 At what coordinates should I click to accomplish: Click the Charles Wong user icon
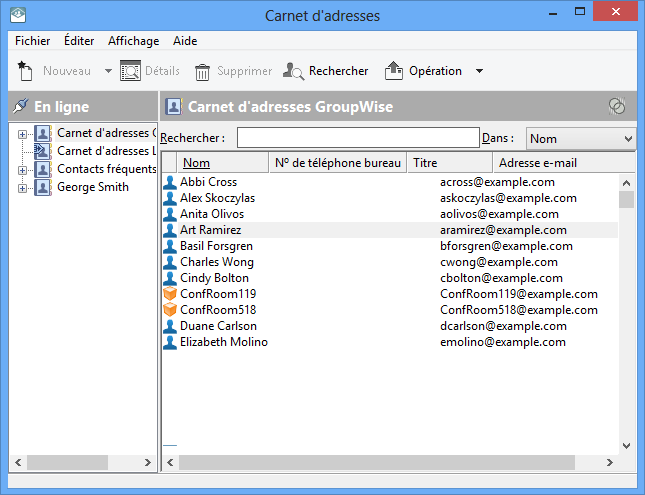[x=170, y=263]
